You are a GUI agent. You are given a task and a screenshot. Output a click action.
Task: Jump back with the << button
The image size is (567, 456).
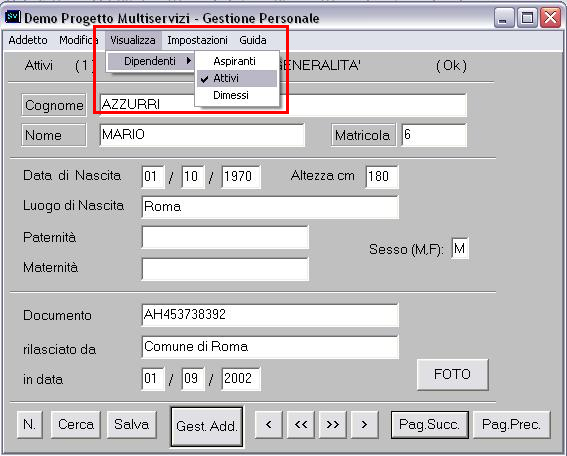click(300, 425)
